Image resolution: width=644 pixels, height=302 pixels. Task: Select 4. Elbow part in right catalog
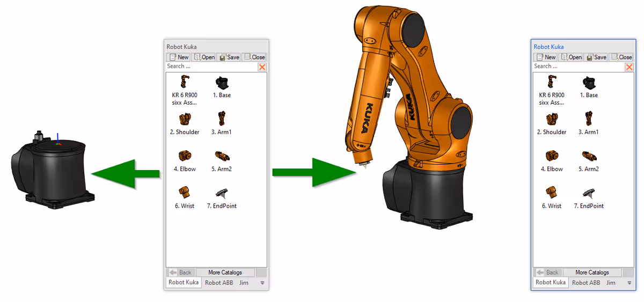coord(551,161)
